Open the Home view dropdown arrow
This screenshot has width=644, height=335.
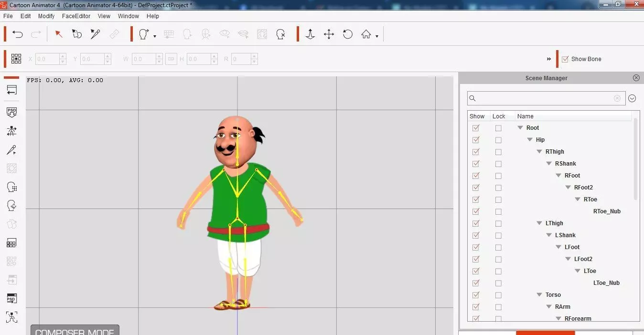point(377,36)
